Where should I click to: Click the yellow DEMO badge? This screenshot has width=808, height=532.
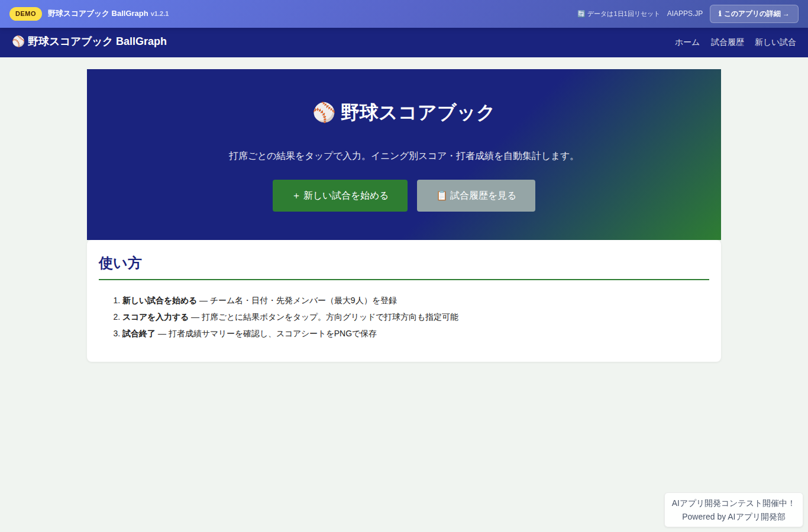[x=25, y=14]
